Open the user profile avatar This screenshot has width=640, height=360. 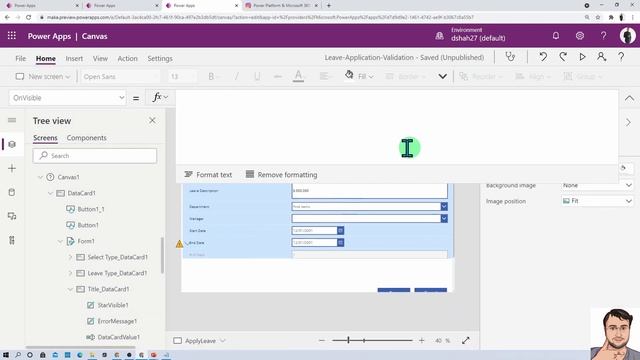click(627, 36)
